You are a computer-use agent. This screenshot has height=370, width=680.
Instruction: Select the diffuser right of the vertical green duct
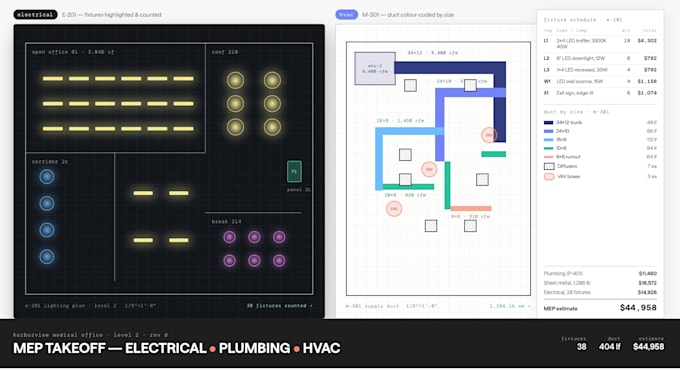(x=482, y=179)
